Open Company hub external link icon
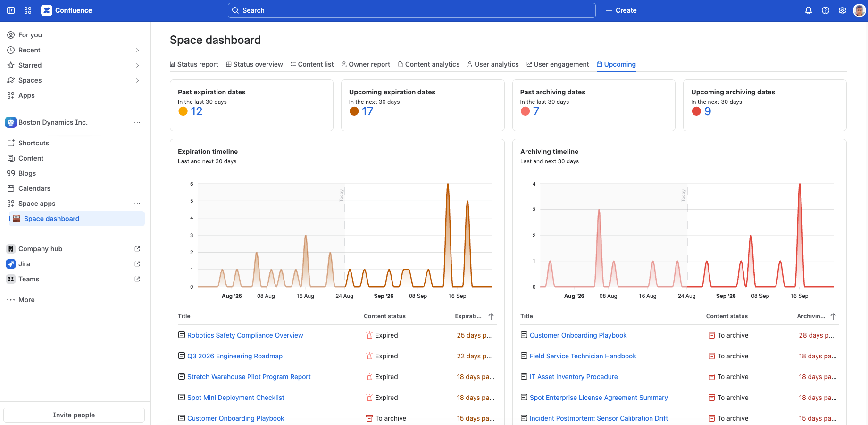The width and height of the screenshot is (868, 425). coord(137,249)
